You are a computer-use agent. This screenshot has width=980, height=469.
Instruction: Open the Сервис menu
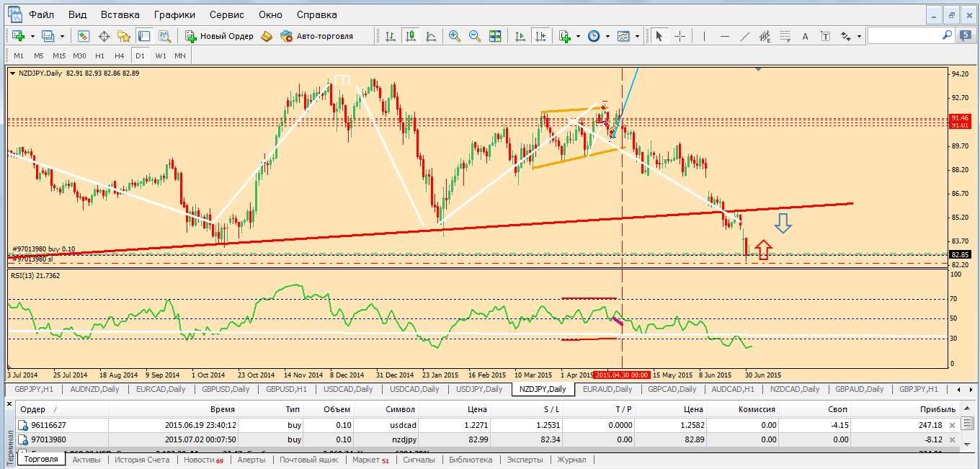pyautogui.click(x=226, y=14)
